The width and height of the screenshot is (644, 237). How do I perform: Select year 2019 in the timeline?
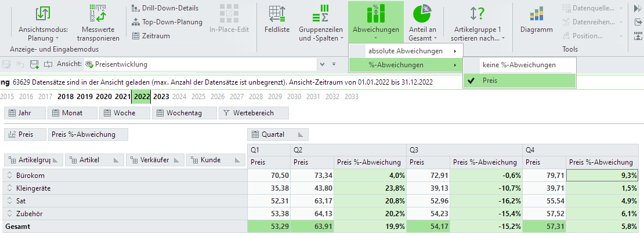click(x=85, y=97)
